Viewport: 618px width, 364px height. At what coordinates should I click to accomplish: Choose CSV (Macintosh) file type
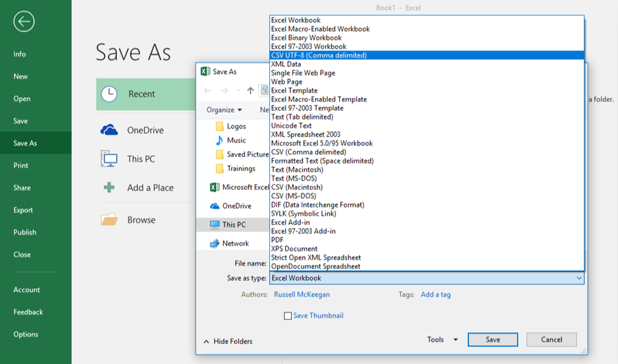(427, 187)
